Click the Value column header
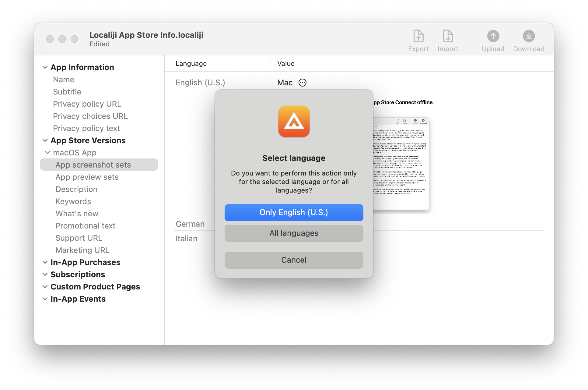 [x=286, y=63]
